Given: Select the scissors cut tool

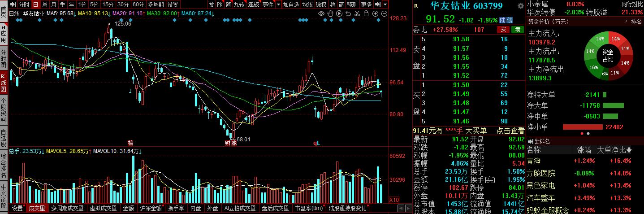Looking at the screenshot, I should [358, 14].
